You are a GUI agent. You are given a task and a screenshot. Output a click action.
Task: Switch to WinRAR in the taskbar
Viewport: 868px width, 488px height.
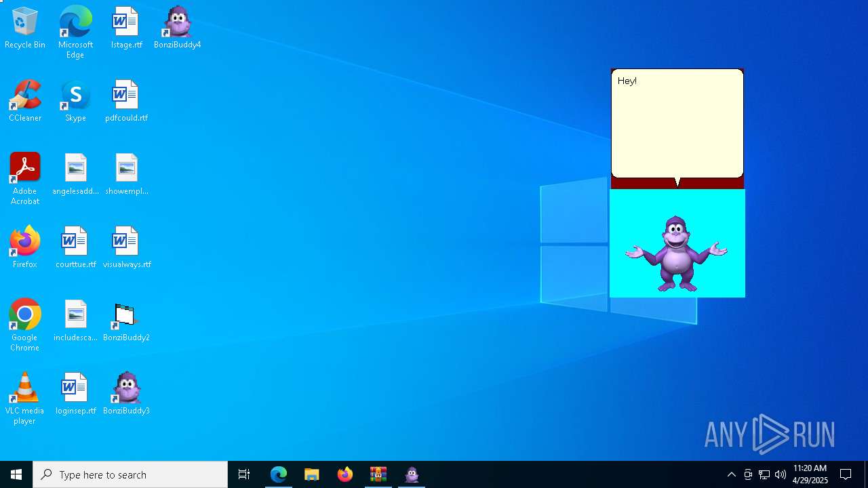tap(378, 474)
